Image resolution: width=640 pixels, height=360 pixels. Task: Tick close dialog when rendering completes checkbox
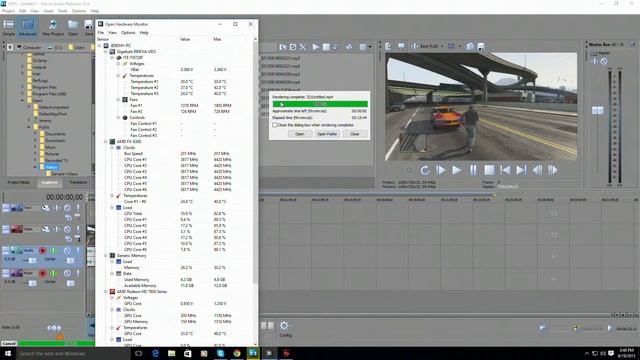[275, 125]
